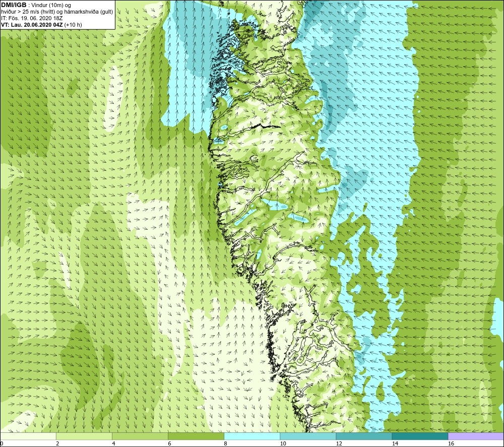This screenshot has height=447, width=504.
Task: Click the legend scale label "2"
Action: (x=57, y=444)
